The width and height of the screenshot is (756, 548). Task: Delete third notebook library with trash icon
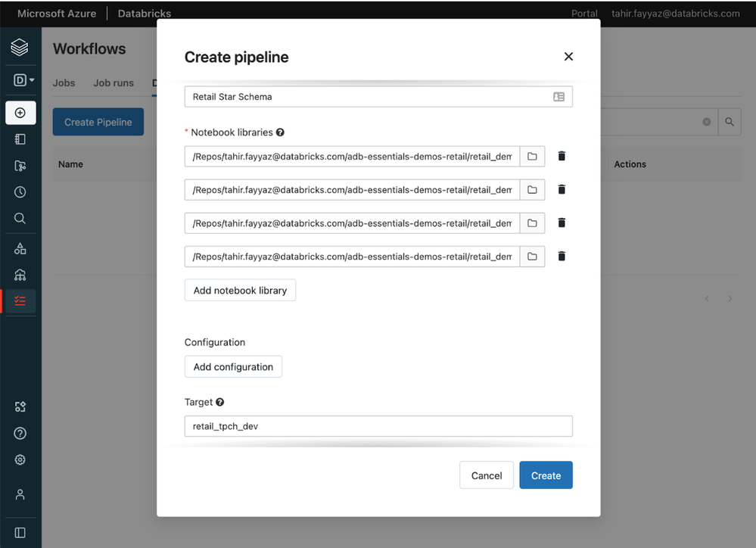click(562, 223)
